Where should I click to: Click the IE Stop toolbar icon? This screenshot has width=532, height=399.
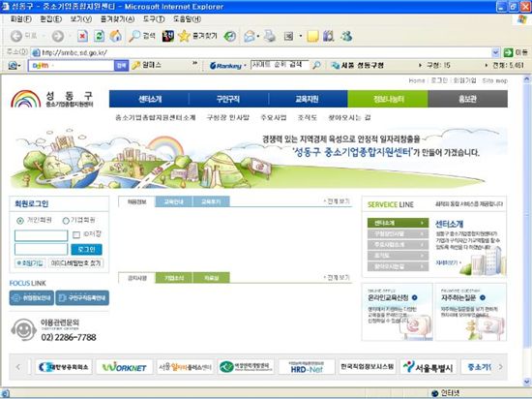tap(82, 36)
